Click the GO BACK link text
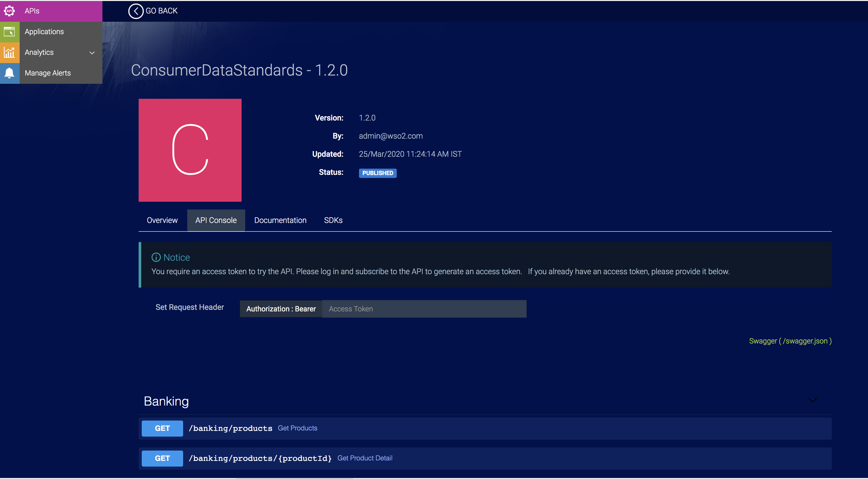The image size is (868, 479). coord(161,11)
